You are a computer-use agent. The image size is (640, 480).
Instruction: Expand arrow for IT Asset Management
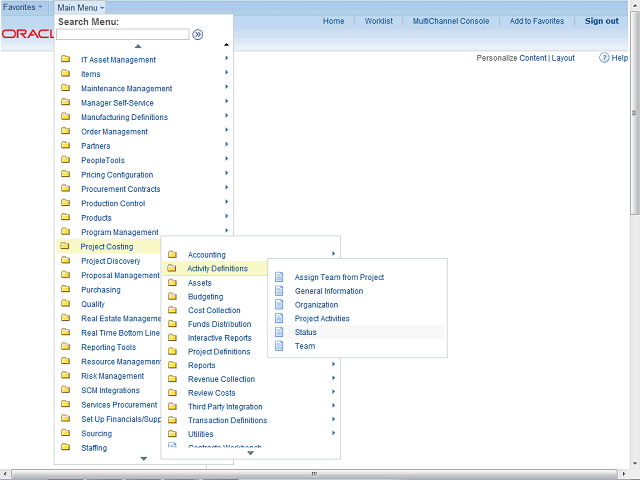click(x=227, y=58)
